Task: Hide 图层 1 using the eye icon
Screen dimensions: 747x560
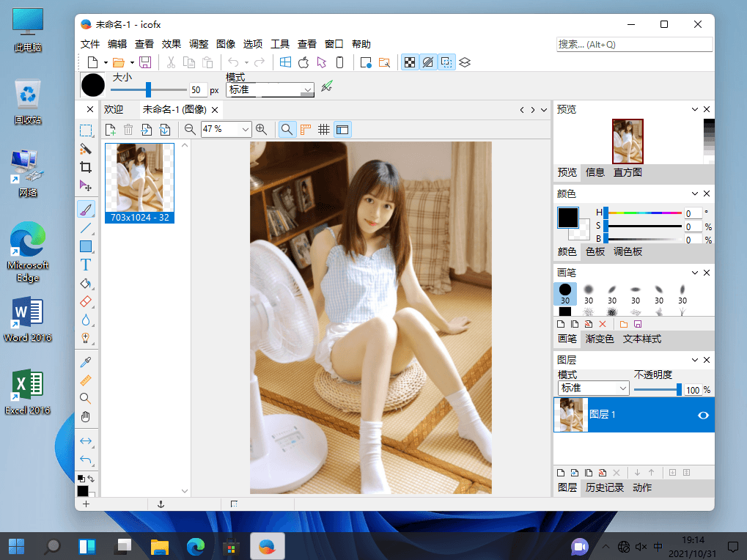Action: pyautogui.click(x=703, y=415)
